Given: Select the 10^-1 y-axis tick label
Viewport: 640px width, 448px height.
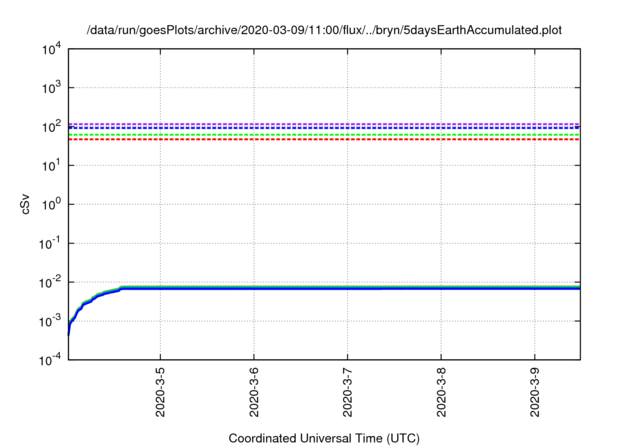Looking at the screenshot, I should point(50,243).
